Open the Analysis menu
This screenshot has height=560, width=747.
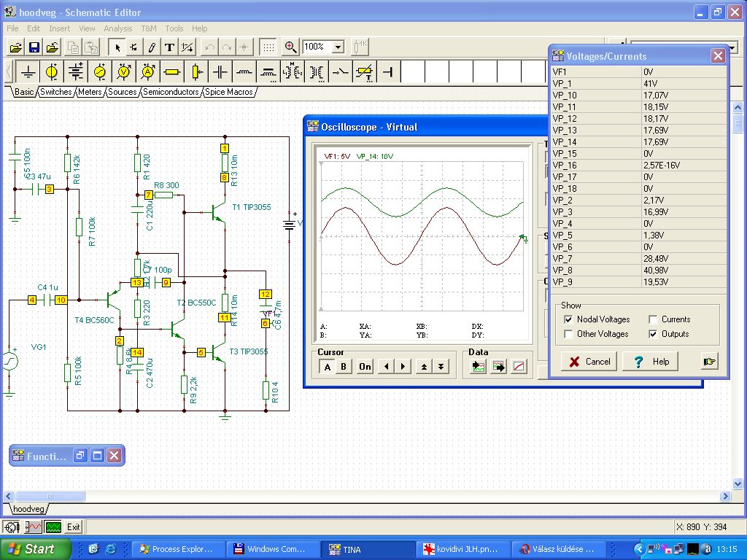[x=117, y=28]
